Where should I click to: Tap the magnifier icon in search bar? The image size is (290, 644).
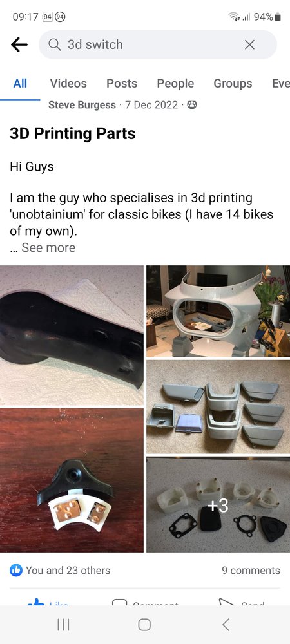pos(55,44)
